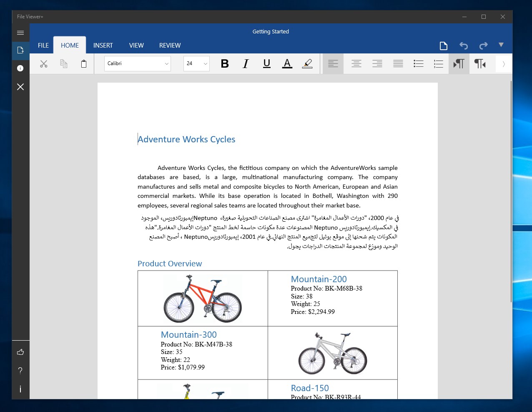Click Product No: BK-M47B-38 text
This screenshot has width=532, height=412.
point(196,344)
